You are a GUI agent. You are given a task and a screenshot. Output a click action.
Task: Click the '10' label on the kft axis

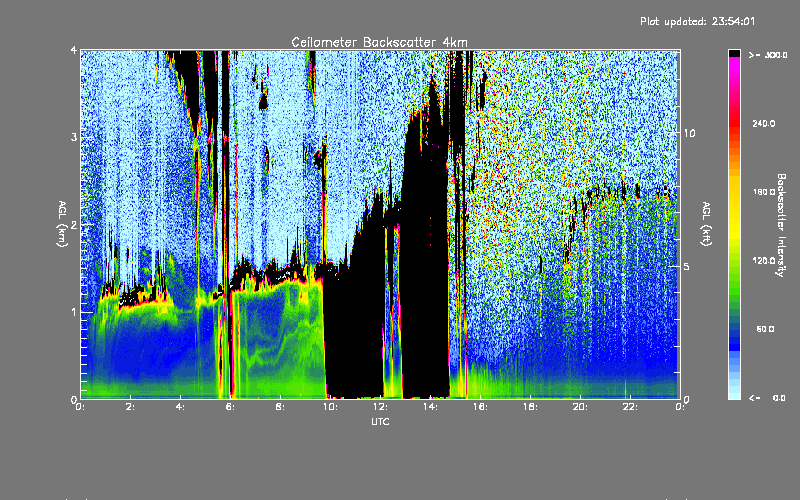[x=689, y=133]
